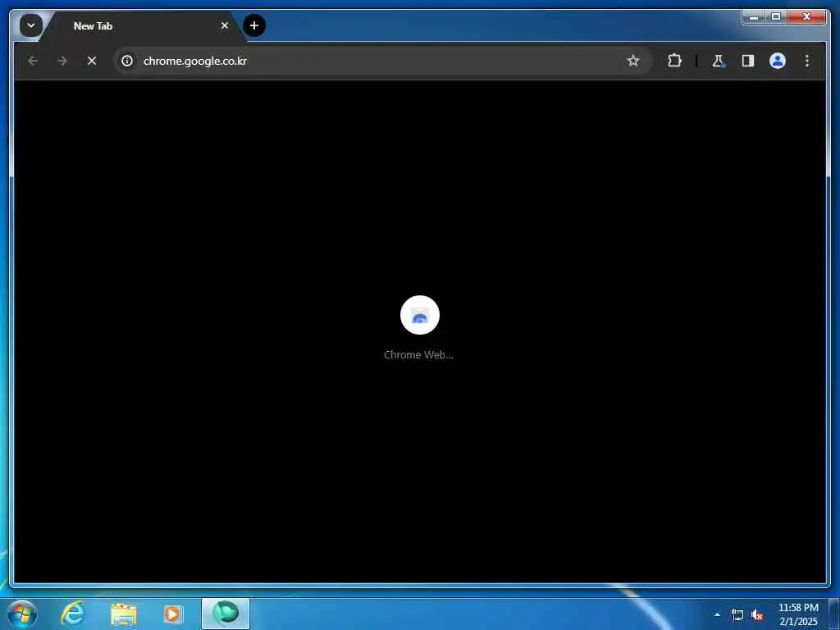Open the clock showing 11:58 PM

coord(798,614)
